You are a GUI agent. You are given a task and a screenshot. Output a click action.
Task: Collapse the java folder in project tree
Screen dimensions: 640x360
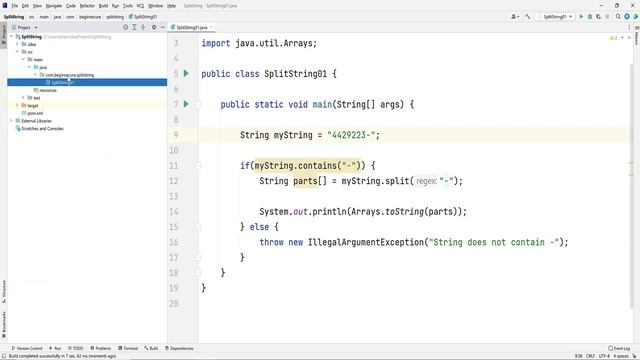click(29, 67)
